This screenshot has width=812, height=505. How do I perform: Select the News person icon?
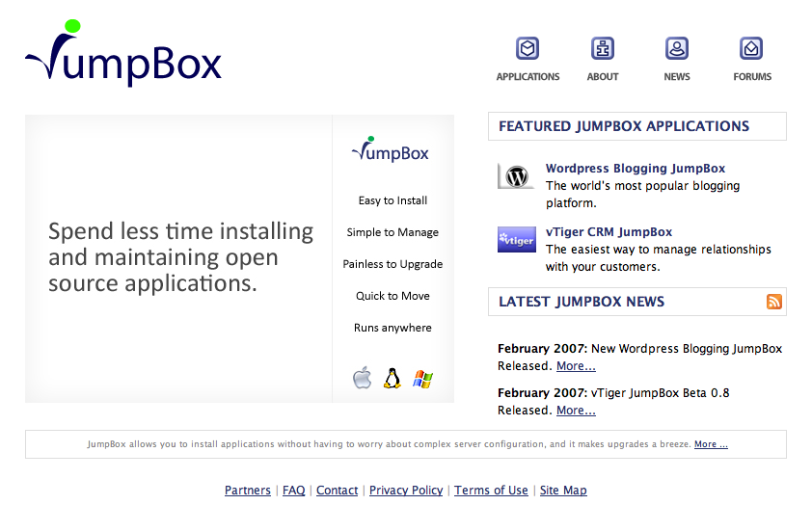pos(677,48)
